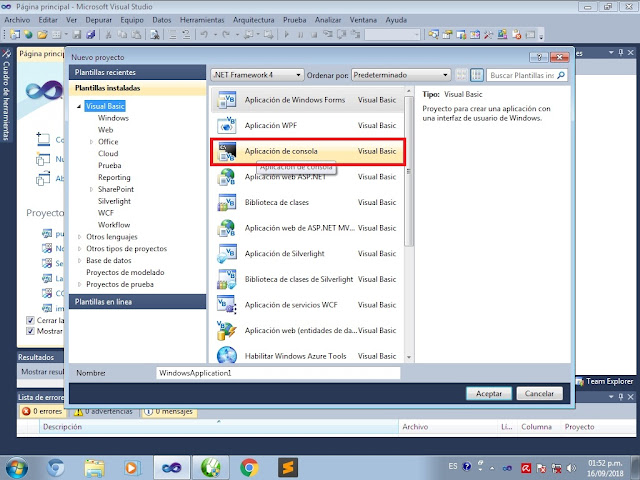Pick Biblioteca de clases de Silverlight icon
Screen dimensions: 640x480
(227, 280)
